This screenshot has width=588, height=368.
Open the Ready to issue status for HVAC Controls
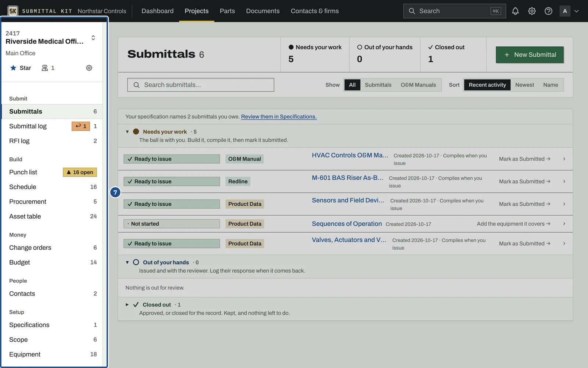point(172,159)
